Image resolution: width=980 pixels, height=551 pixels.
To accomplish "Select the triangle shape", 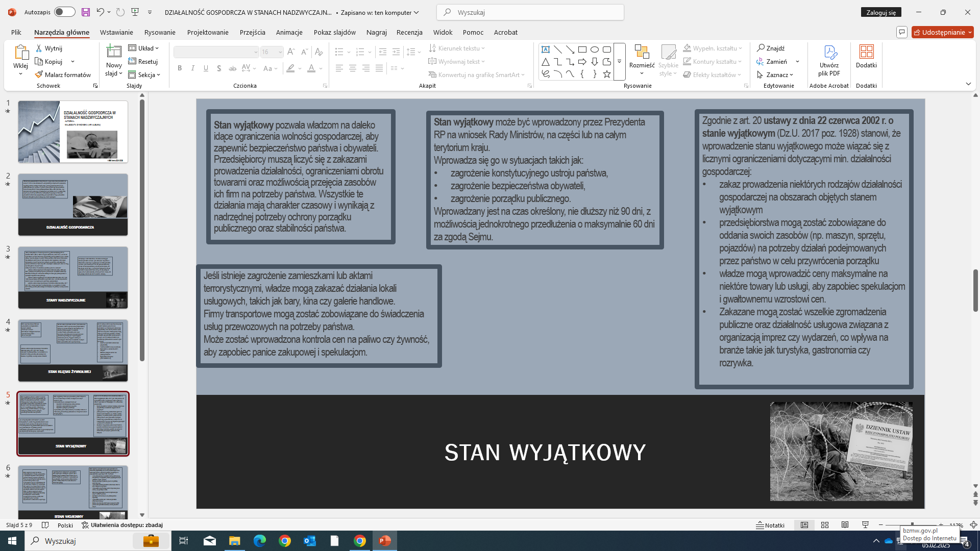I will tap(546, 62).
